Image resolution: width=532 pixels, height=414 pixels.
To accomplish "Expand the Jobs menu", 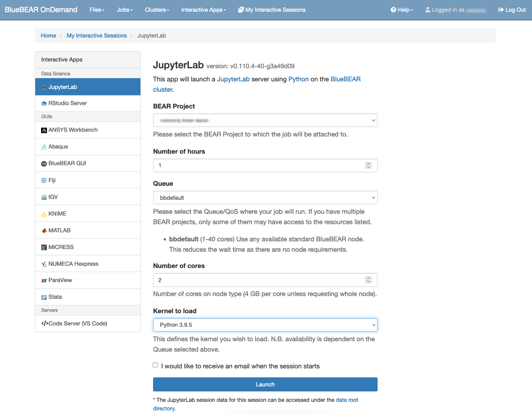I will click(x=125, y=10).
